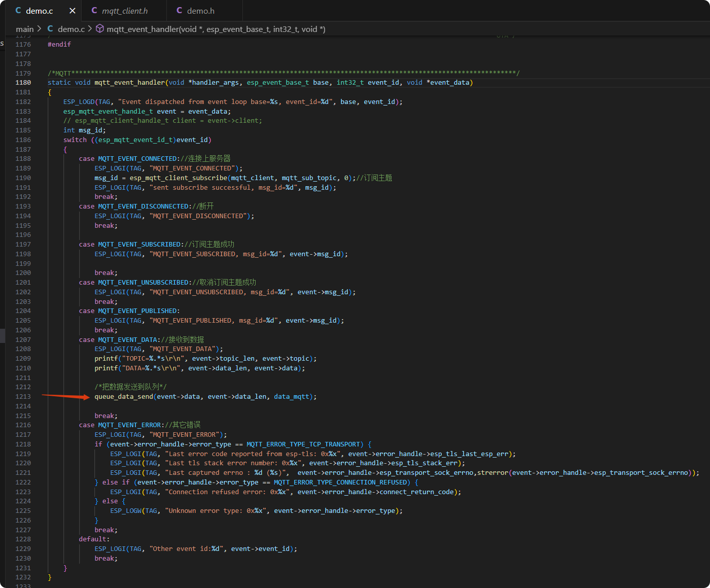This screenshot has width=710, height=588.
Task: Click line number 1176 in the gutter
Action: click(x=23, y=45)
